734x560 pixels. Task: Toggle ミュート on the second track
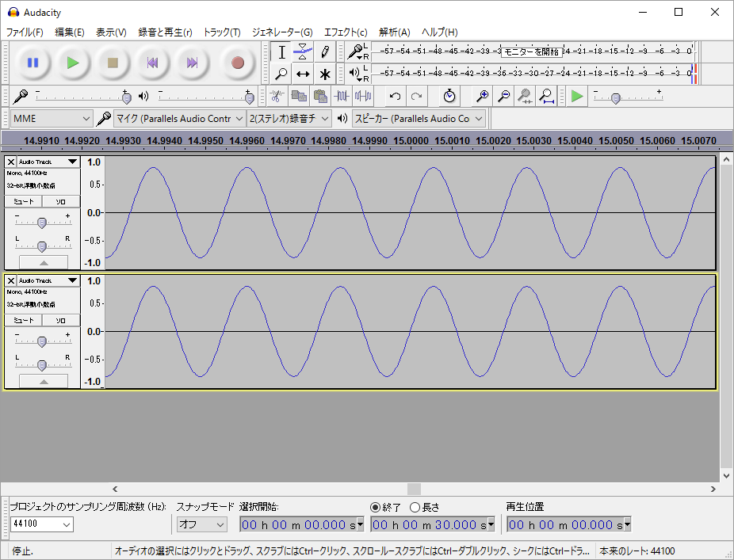(x=24, y=321)
